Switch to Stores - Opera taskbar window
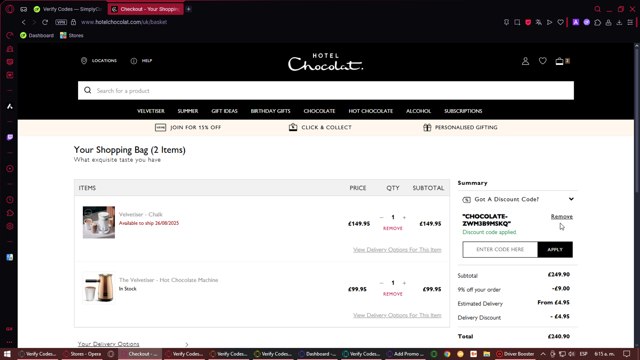Image resolution: width=640 pixels, height=360 pixels. point(82,354)
